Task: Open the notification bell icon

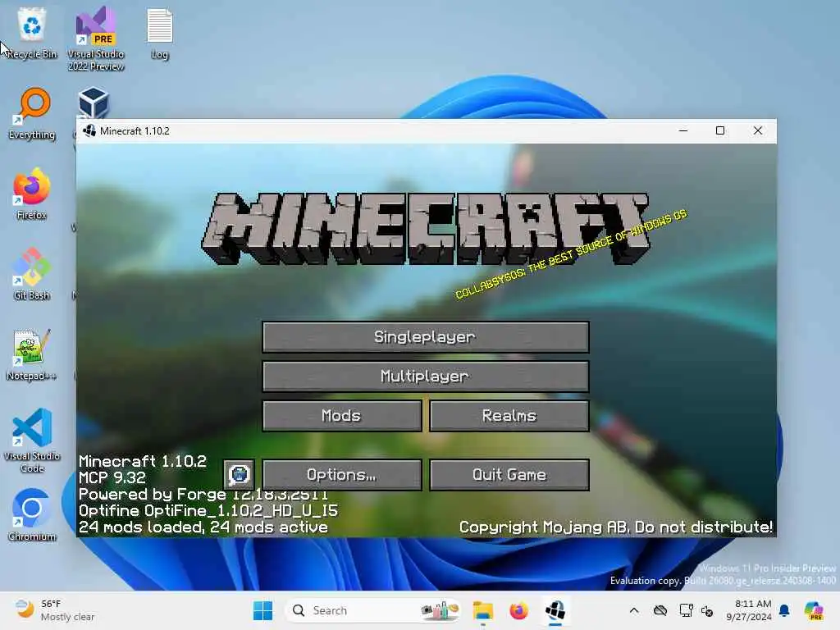Action: tap(784, 610)
